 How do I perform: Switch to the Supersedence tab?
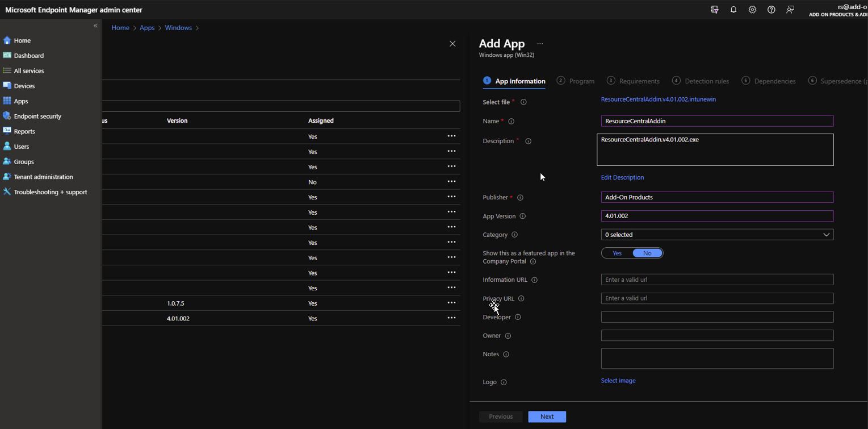coord(838,81)
